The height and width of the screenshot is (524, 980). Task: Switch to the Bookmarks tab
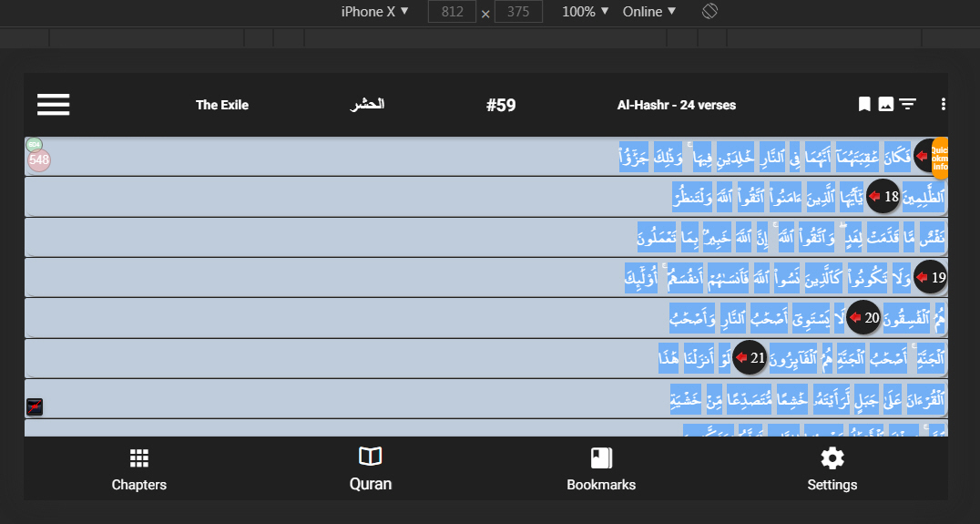(601, 469)
